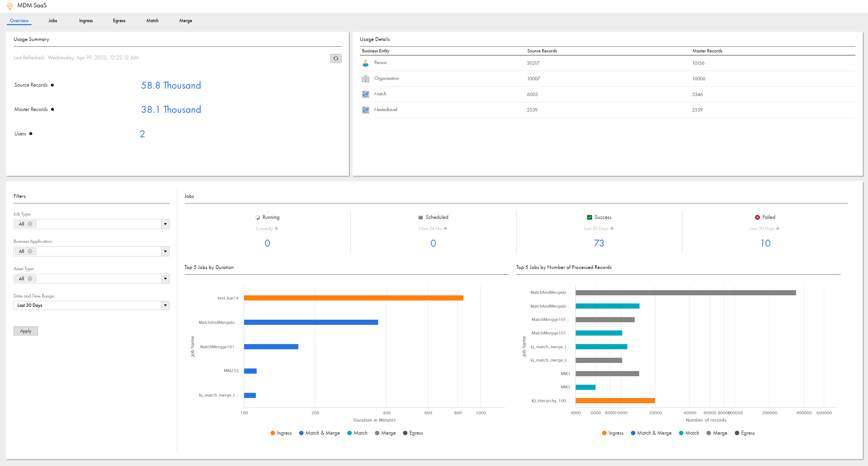Click the NestedLevel entity name
Image resolution: width=868 pixels, height=466 pixels.
pyautogui.click(x=386, y=110)
